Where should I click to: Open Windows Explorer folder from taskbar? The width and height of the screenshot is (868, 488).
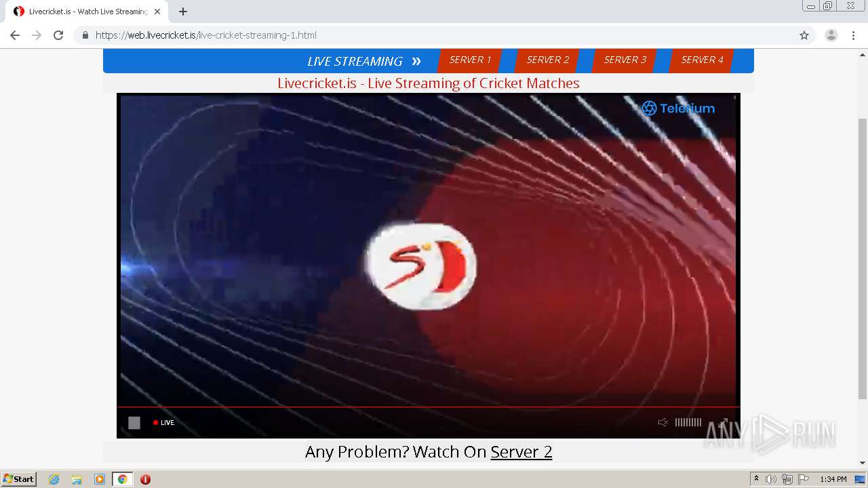point(77,479)
